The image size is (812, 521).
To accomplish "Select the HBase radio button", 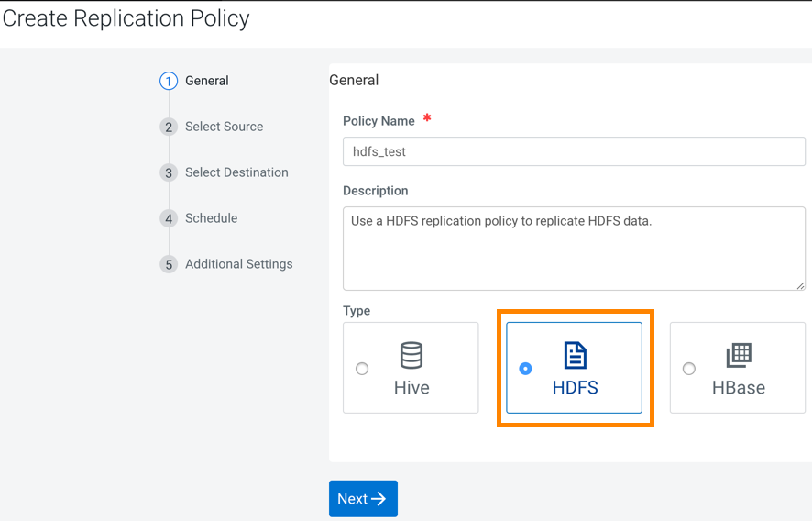I will pos(689,369).
